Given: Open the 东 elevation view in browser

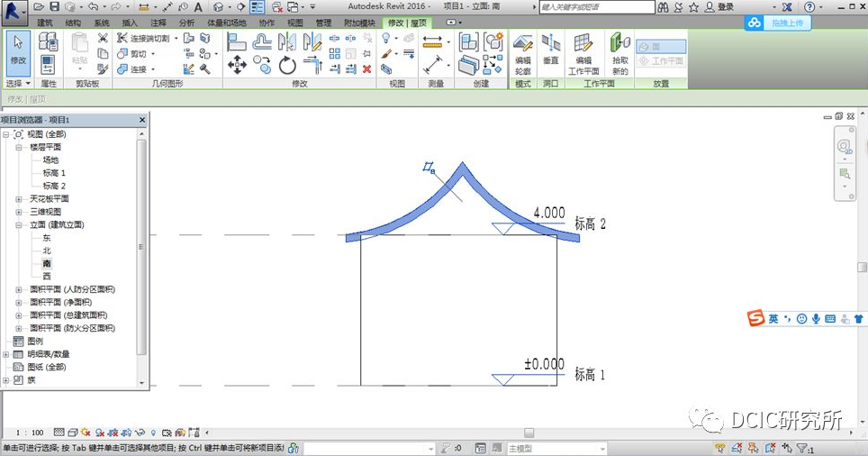Looking at the screenshot, I should tap(47, 237).
